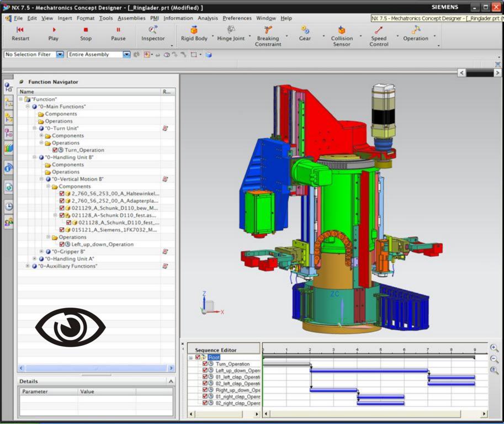Open the Help menu

286,18
